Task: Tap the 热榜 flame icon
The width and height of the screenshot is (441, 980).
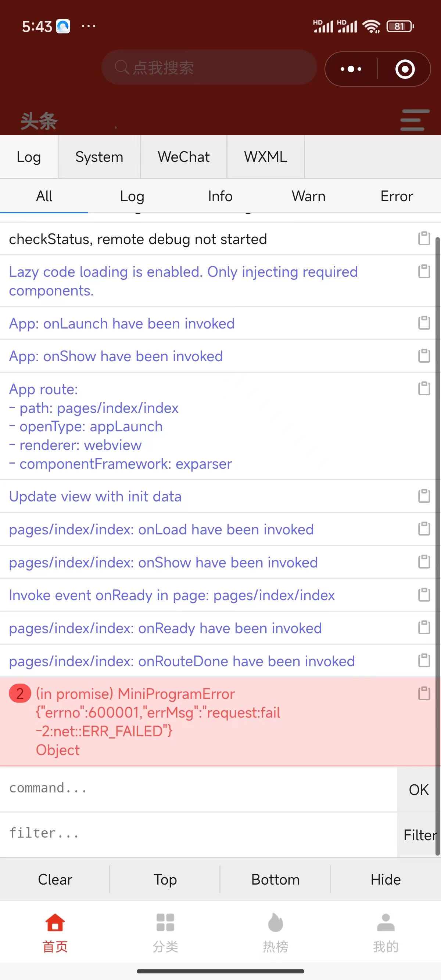Action: [x=275, y=922]
